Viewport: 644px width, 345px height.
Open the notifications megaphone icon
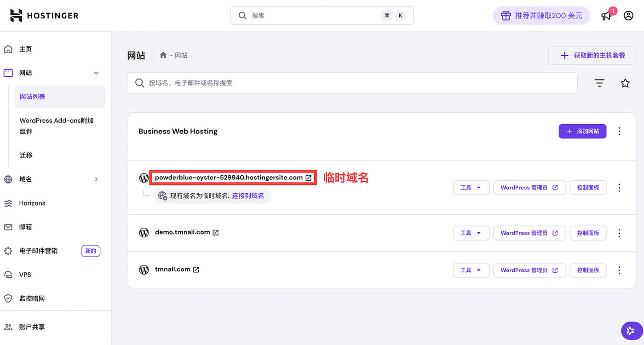607,16
